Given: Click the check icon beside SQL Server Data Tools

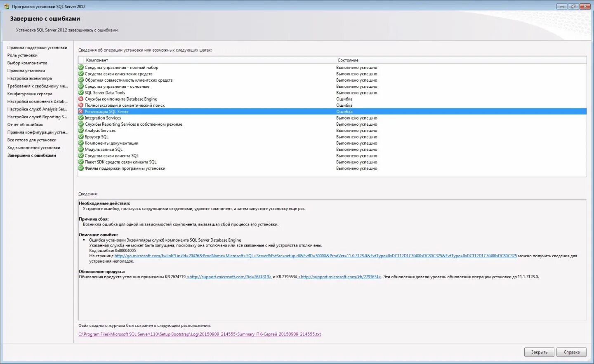Looking at the screenshot, I should pos(81,93).
